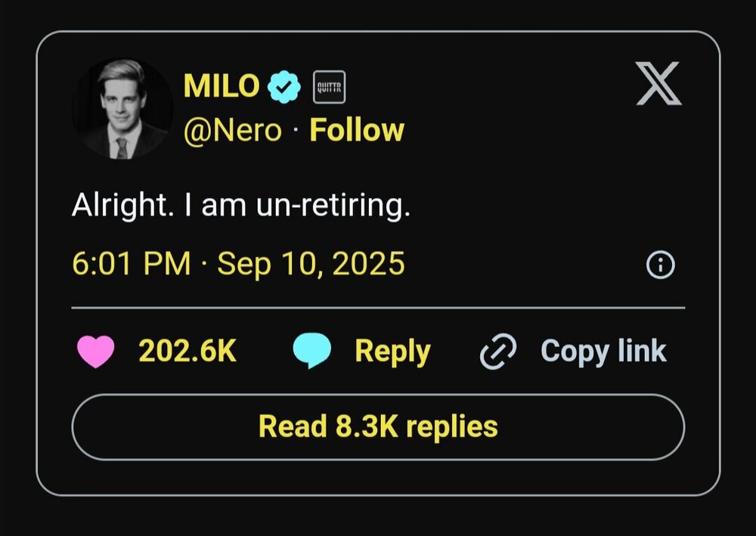Click the X logo in the corner
This screenshot has width=756, height=536.
point(658,84)
